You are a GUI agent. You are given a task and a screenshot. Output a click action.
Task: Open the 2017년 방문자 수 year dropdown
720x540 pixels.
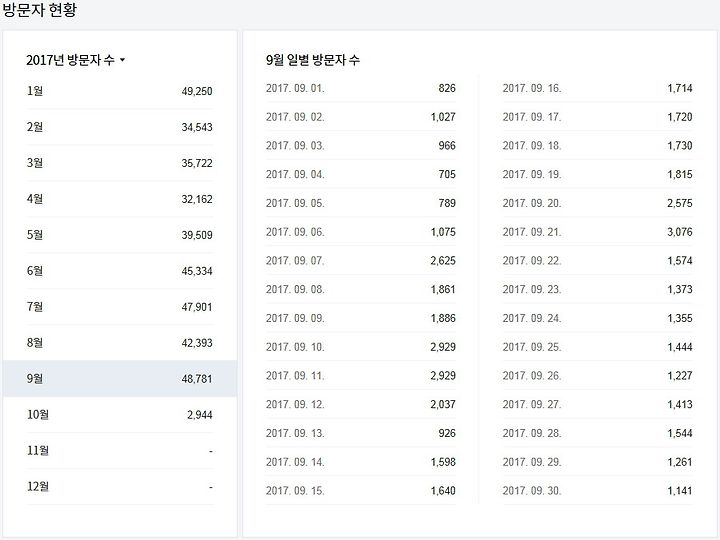[76, 60]
